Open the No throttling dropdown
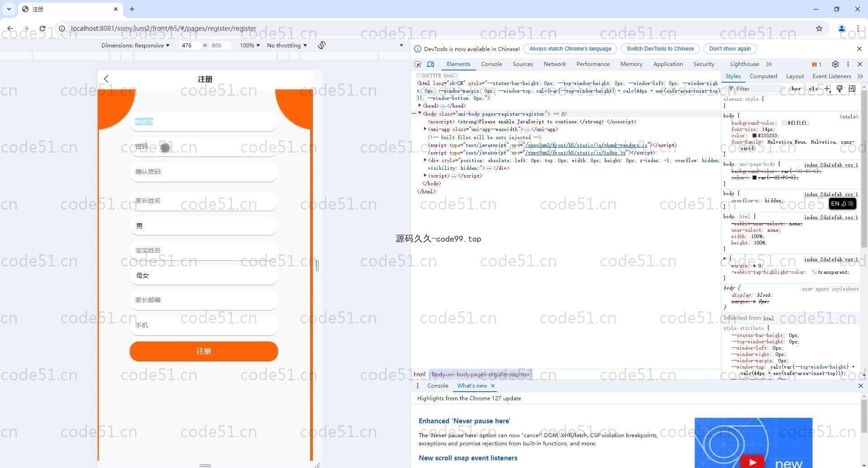This screenshot has width=868, height=468. [287, 45]
